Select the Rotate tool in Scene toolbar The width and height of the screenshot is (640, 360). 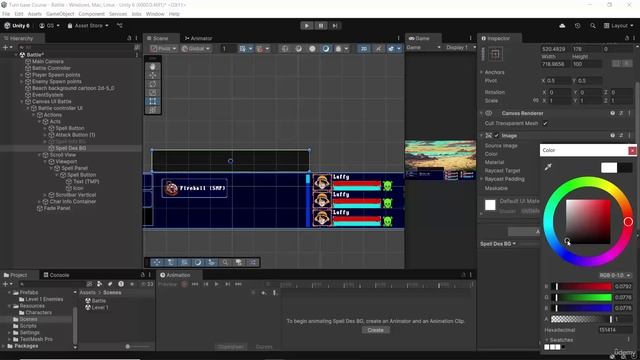click(153, 84)
